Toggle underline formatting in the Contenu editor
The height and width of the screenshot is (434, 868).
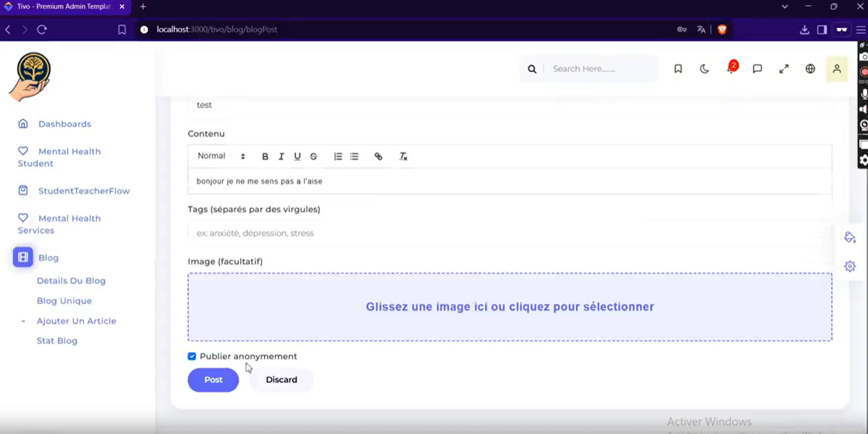(297, 157)
